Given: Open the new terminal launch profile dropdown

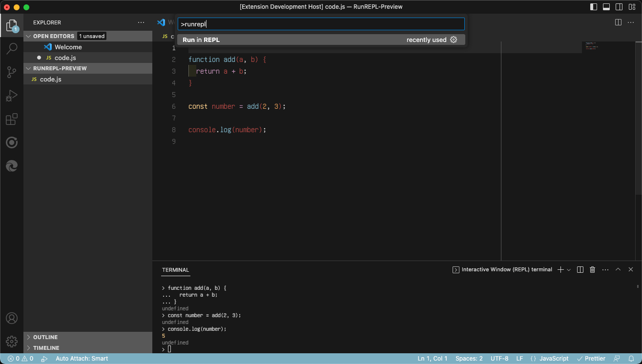Looking at the screenshot, I should [569, 270].
